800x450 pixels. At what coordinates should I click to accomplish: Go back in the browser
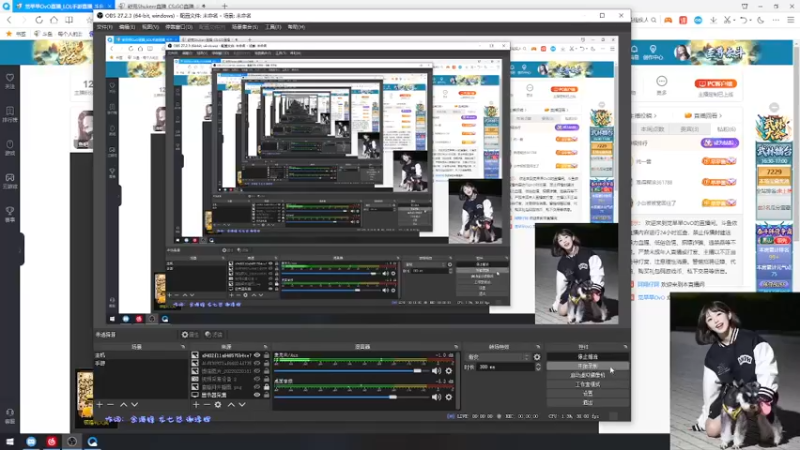[x=9, y=20]
